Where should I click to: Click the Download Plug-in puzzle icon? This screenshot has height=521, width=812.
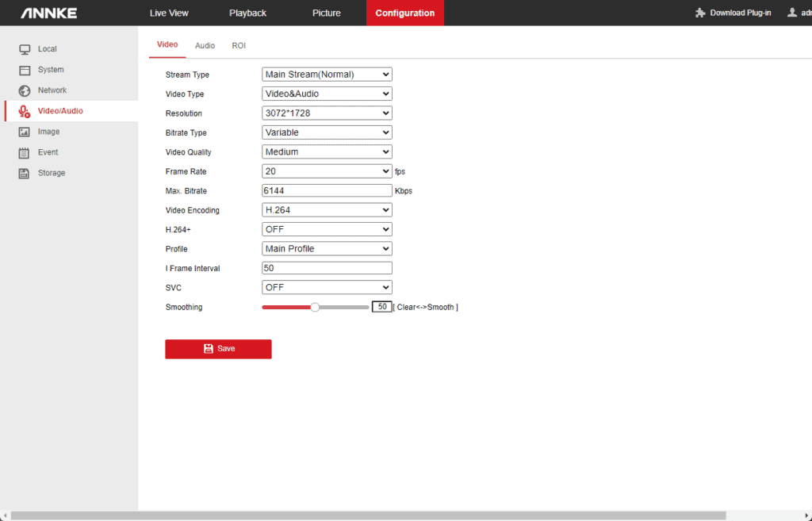699,13
